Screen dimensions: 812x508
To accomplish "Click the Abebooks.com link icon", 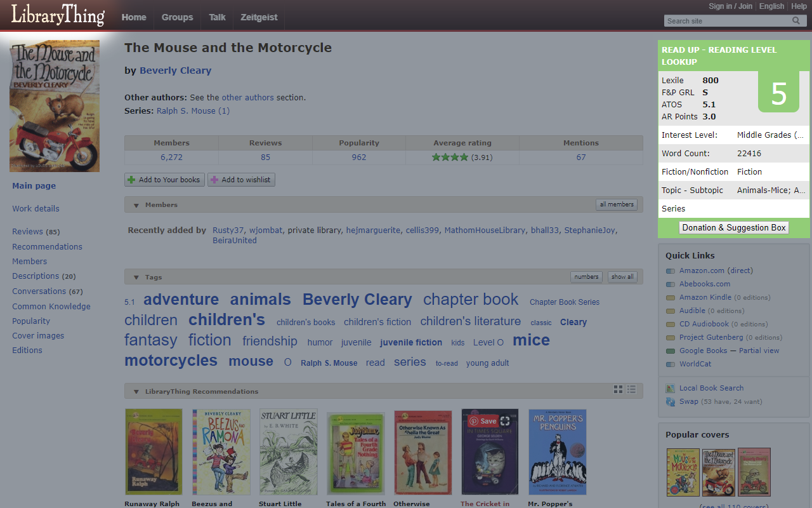I will click(671, 284).
